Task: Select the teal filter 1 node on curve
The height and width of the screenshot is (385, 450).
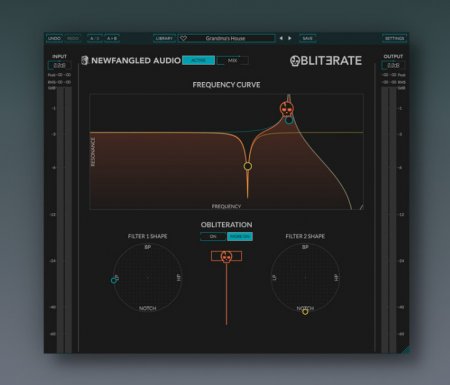Action: [289, 120]
